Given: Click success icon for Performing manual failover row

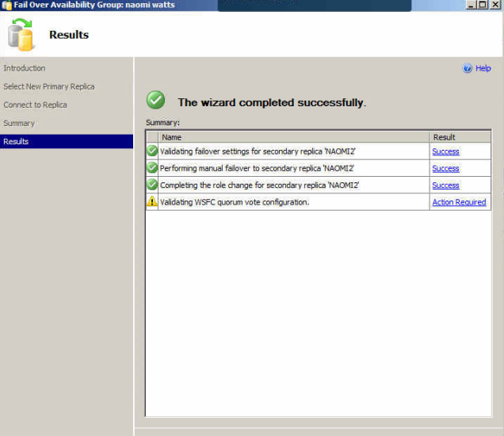Looking at the screenshot, I should [x=152, y=168].
